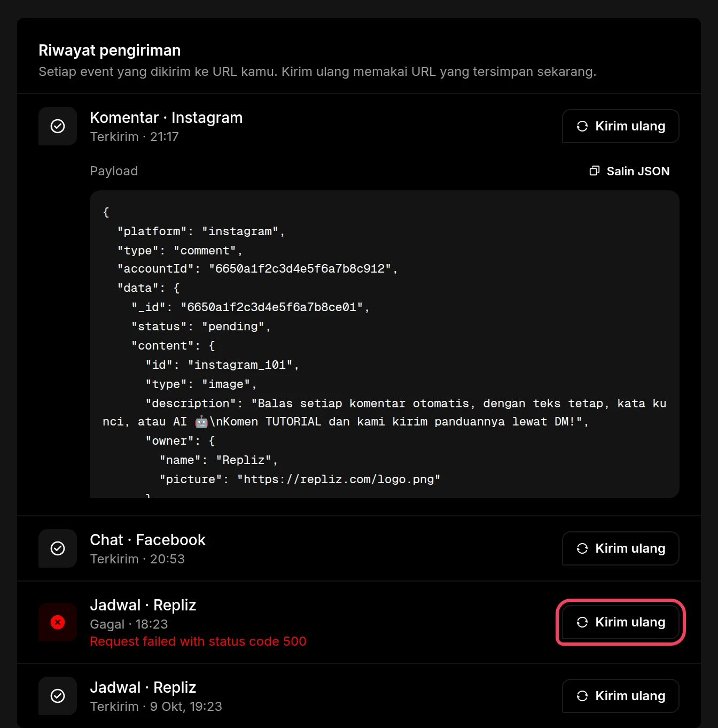The width and height of the screenshot is (718, 728).
Task: Click the "platform": "instagram" line in the payload
Action: pyautogui.click(x=201, y=231)
